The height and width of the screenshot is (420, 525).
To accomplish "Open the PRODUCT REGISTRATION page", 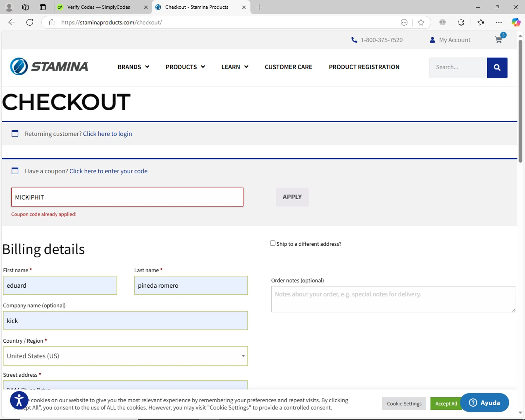I will tap(364, 67).
